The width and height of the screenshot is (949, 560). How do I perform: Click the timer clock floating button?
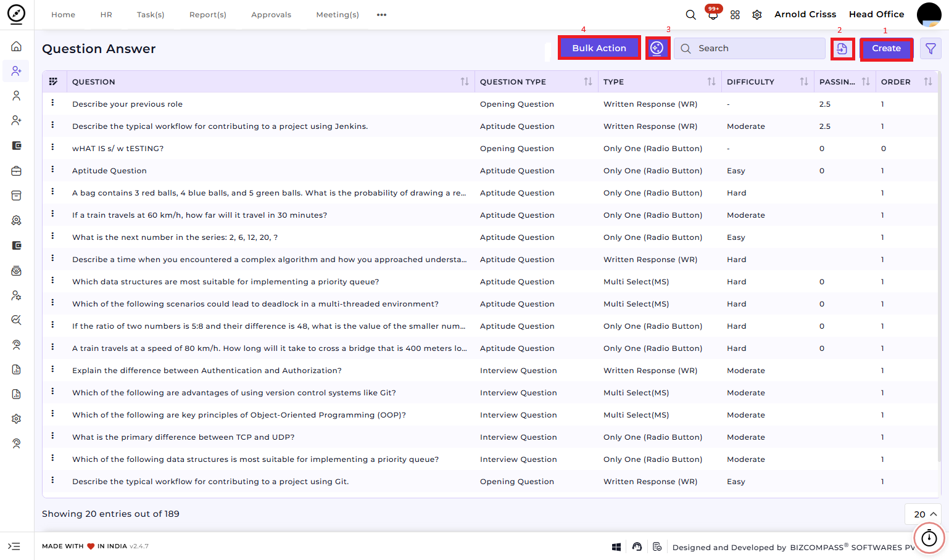pos(929,538)
